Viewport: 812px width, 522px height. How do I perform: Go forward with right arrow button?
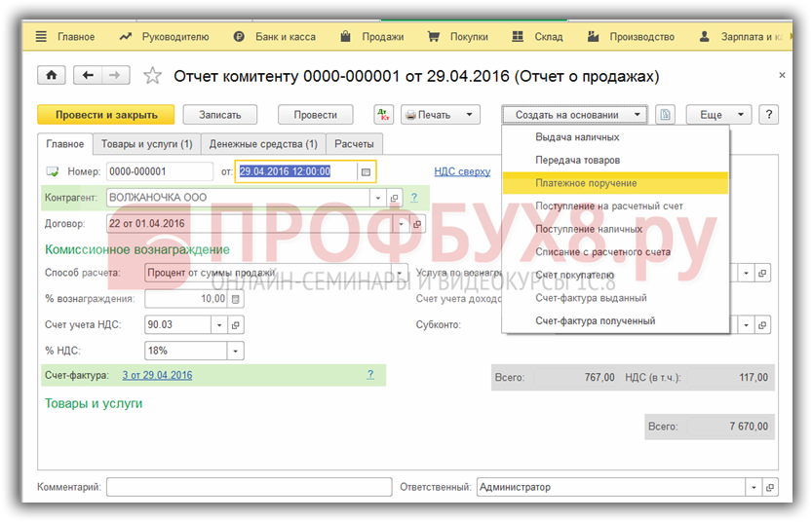(115, 76)
